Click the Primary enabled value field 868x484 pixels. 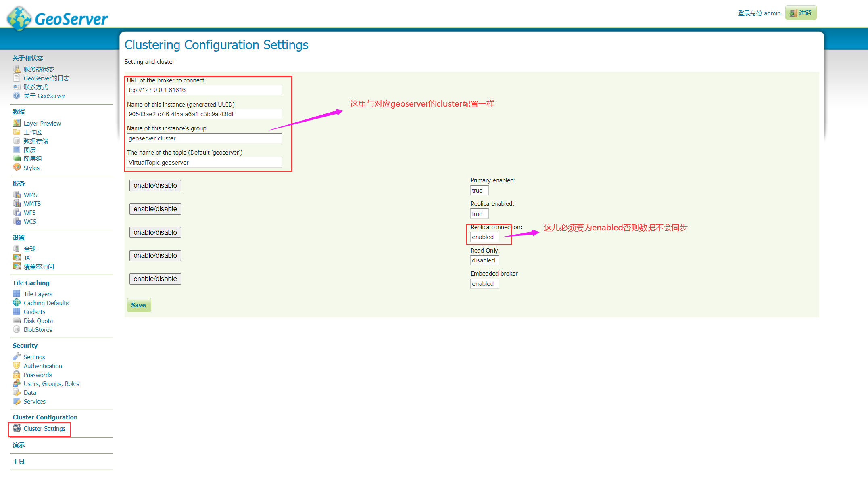click(480, 191)
